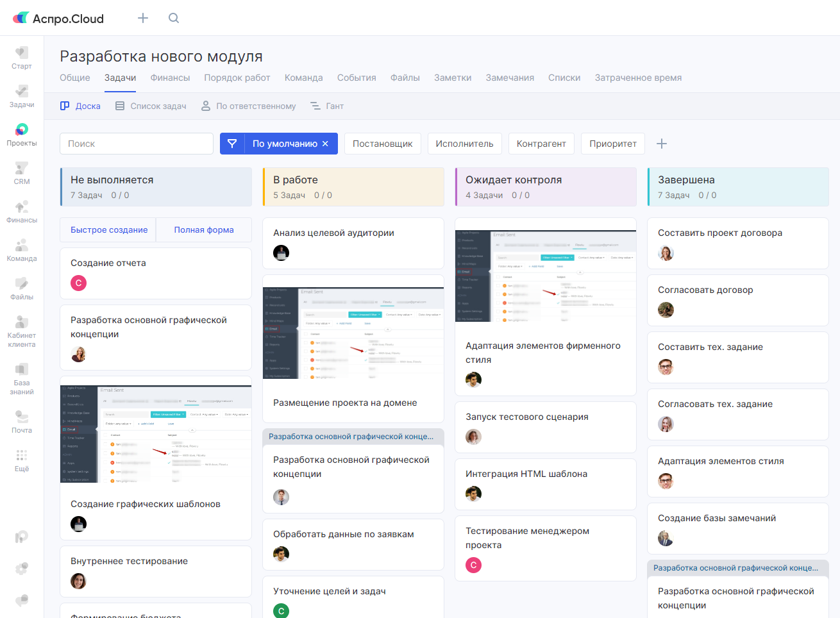The width and height of the screenshot is (840, 618).
Task: Click the Быстрое создание button
Action: click(109, 230)
